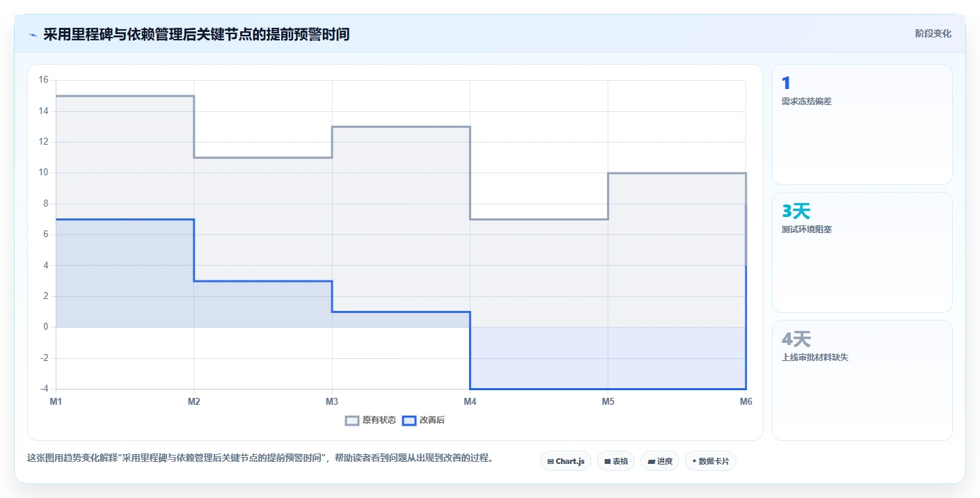Click the gray 原有状态 legend color box
The width and height of the screenshot is (980, 498).
click(352, 420)
